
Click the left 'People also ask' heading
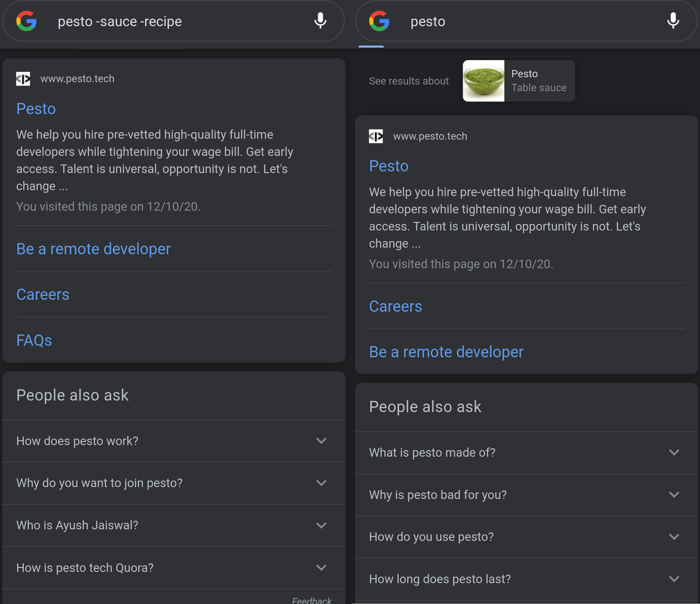point(72,395)
